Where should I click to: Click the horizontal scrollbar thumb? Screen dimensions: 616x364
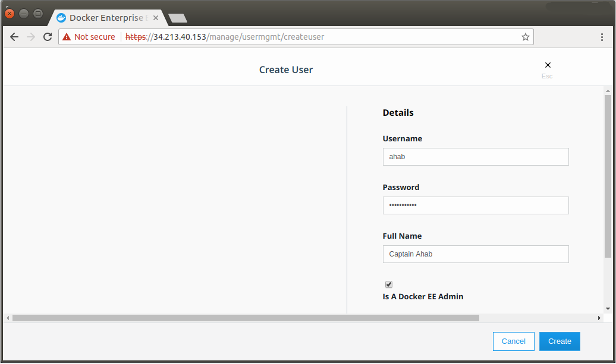pyautogui.click(x=245, y=318)
